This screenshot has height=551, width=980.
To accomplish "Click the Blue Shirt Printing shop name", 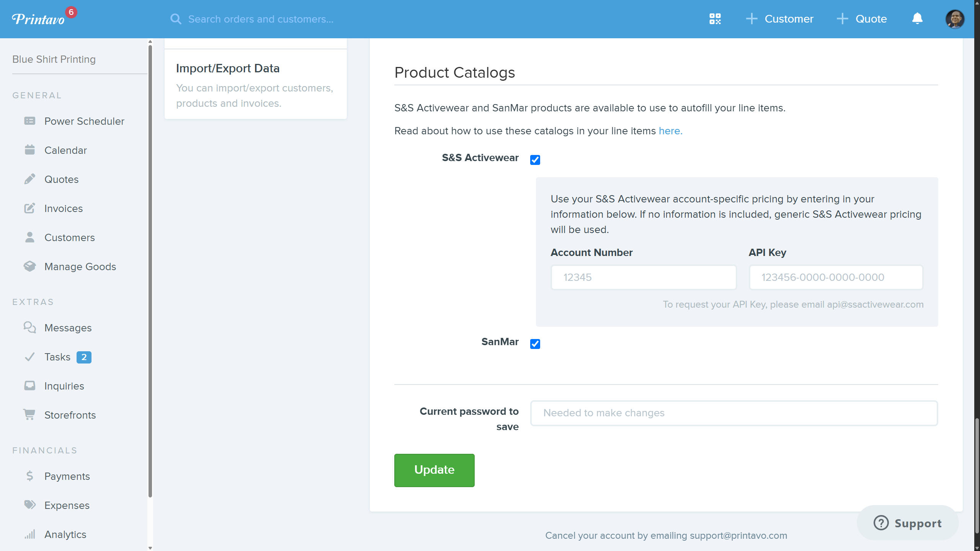I will pyautogui.click(x=54, y=59).
